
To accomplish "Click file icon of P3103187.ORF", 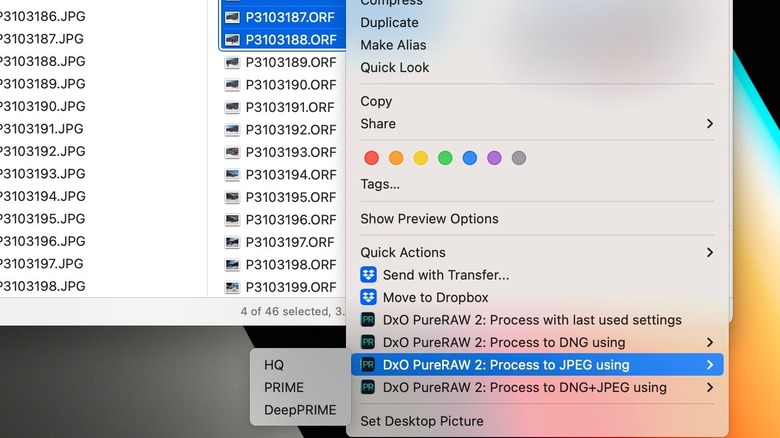I will coord(232,17).
